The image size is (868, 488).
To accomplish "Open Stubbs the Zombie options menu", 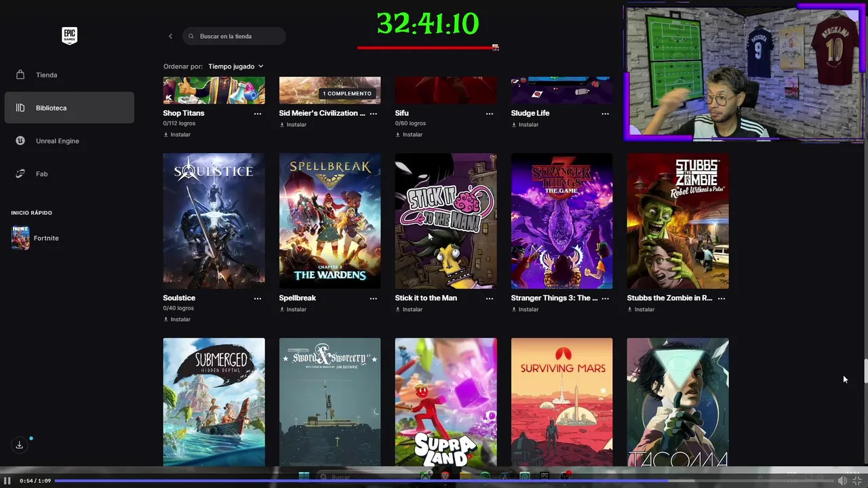I will (722, 298).
